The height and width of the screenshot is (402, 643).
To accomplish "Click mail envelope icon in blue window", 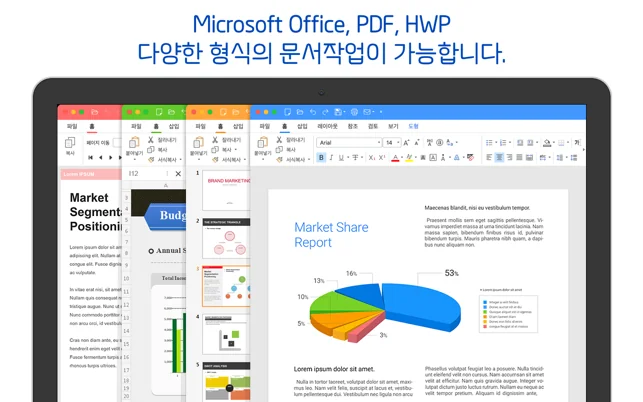I will pos(367,112).
